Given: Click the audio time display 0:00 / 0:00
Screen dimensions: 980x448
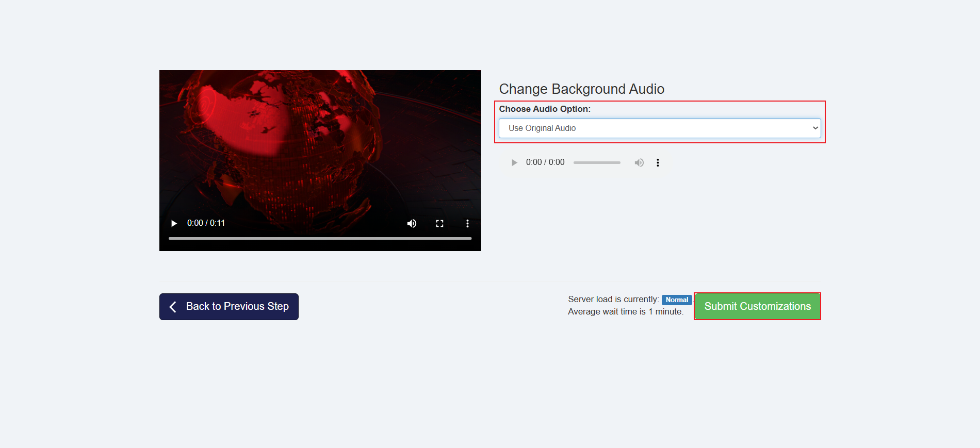Looking at the screenshot, I should point(545,162).
